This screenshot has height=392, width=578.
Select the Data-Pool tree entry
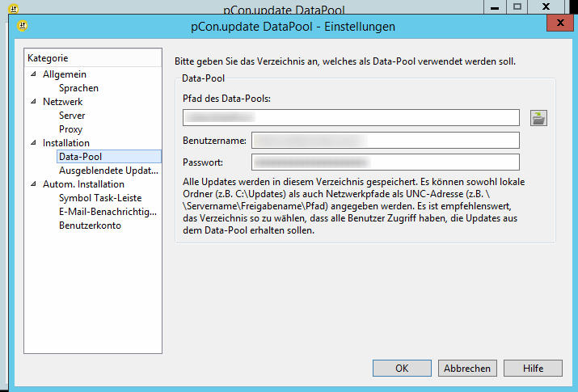point(109,157)
